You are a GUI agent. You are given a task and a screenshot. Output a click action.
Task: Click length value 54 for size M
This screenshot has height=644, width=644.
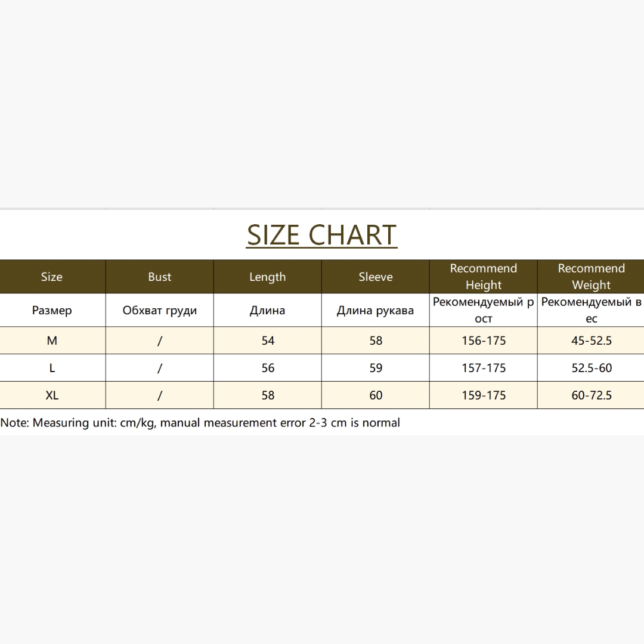click(x=267, y=340)
